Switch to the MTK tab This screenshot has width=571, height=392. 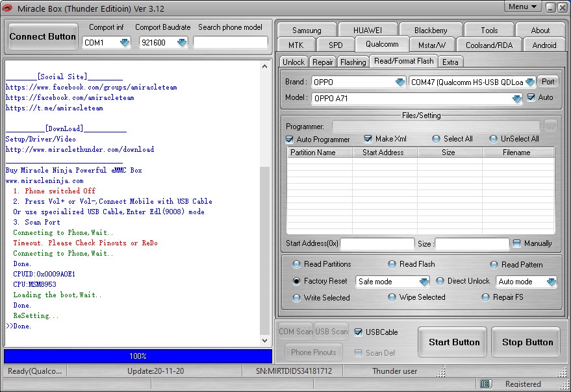click(x=296, y=45)
